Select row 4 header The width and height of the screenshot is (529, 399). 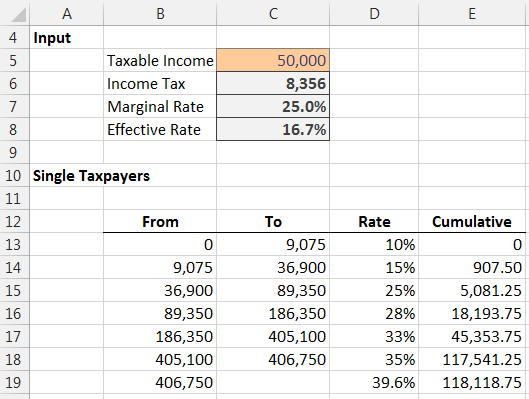click(15, 37)
